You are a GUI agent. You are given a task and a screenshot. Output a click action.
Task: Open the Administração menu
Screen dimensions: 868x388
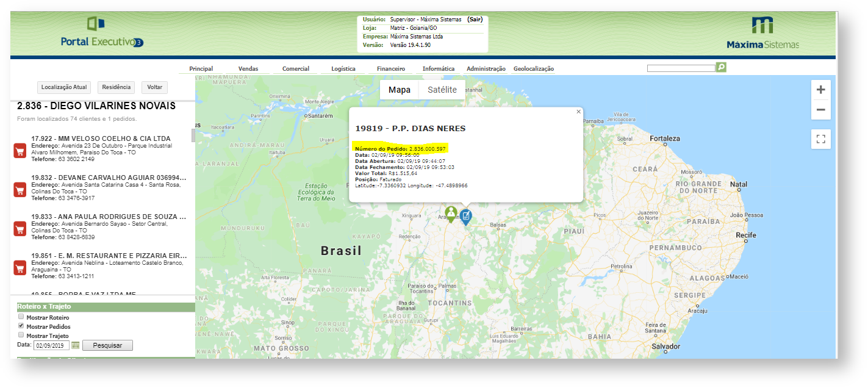[x=486, y=69]
